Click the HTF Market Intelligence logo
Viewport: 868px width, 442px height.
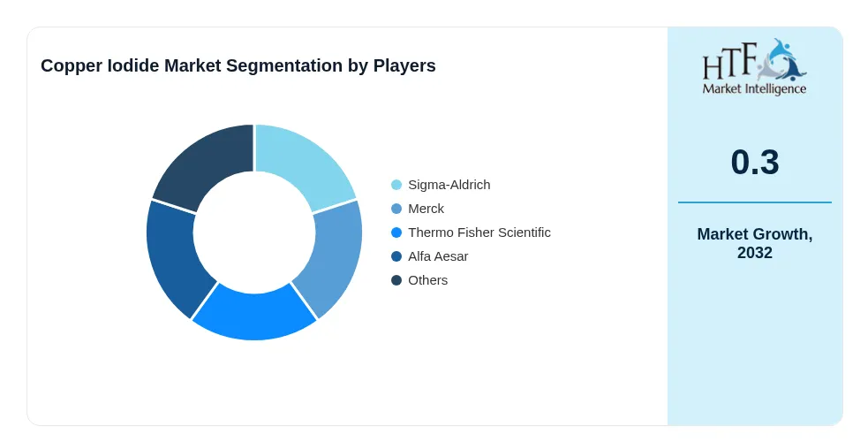click(x=754, y=66)
